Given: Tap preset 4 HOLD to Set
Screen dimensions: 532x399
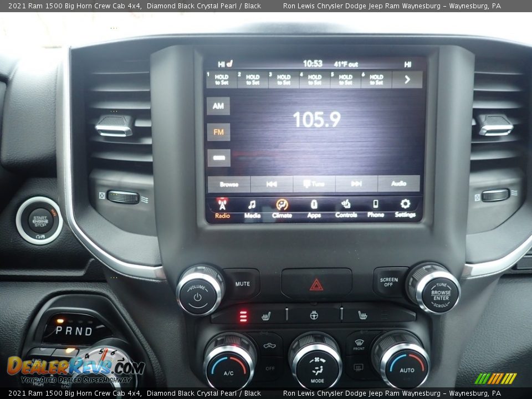Looking at the screenshot, I should click(x=315, y=80).
